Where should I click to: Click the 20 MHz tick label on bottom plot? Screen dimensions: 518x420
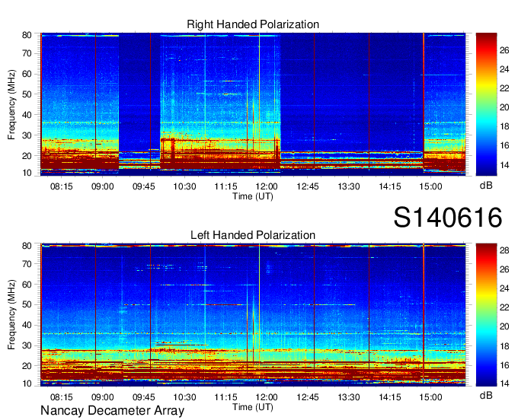click(x=27, y=366)
